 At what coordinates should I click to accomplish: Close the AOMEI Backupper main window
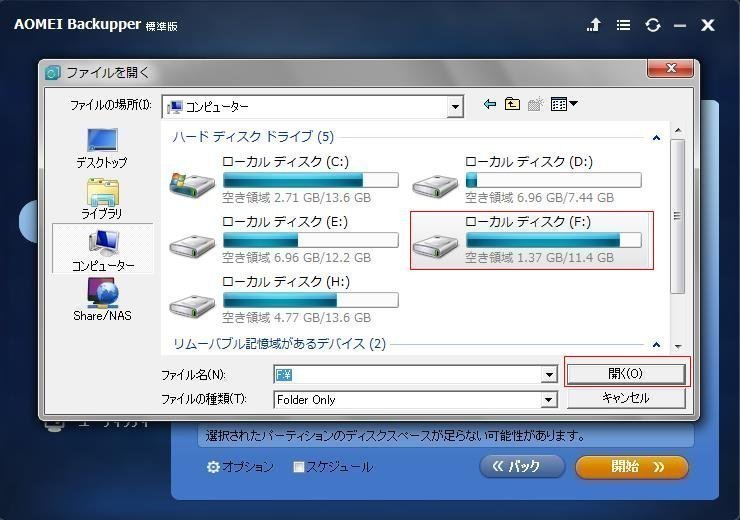(x=707, y=25)
